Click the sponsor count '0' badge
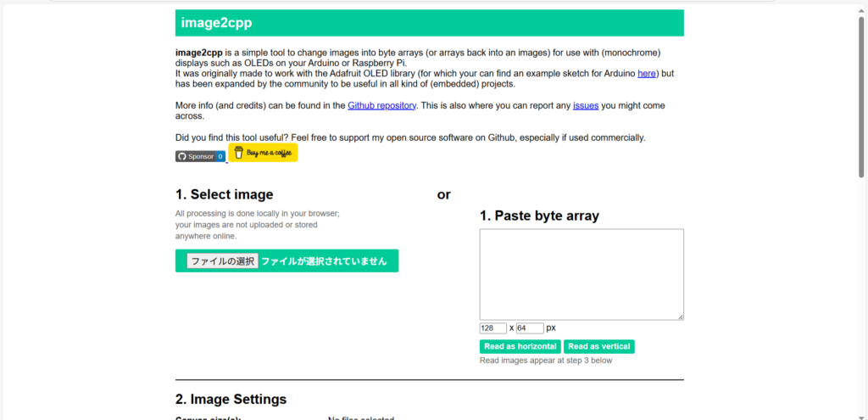Viewport: 868px width, 420px height. 220,156
